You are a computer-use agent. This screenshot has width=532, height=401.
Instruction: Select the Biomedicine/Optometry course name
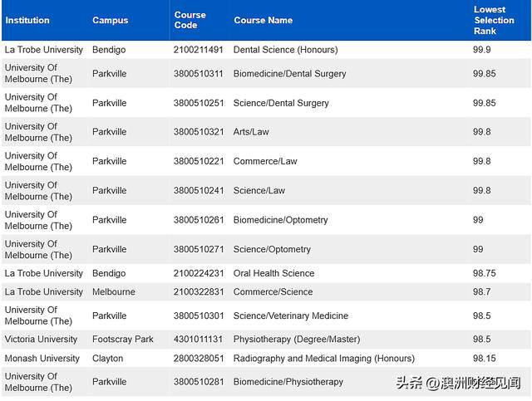[x=280, y=220]
